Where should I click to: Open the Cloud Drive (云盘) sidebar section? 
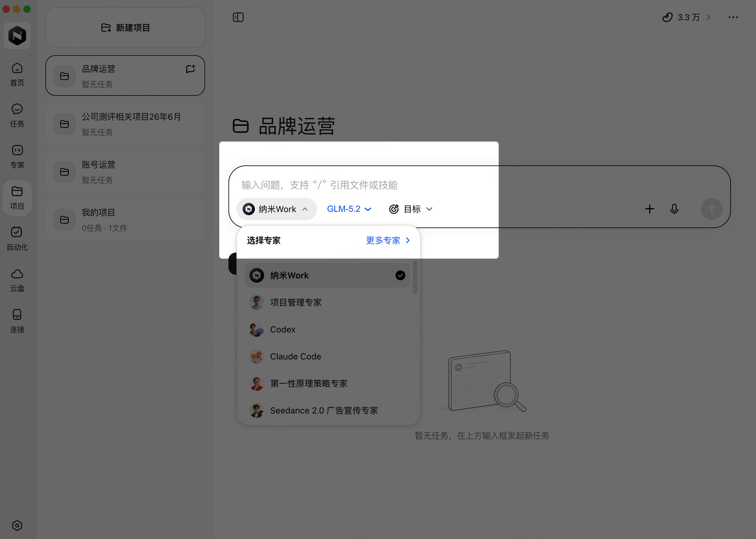(x=17, y=280)
